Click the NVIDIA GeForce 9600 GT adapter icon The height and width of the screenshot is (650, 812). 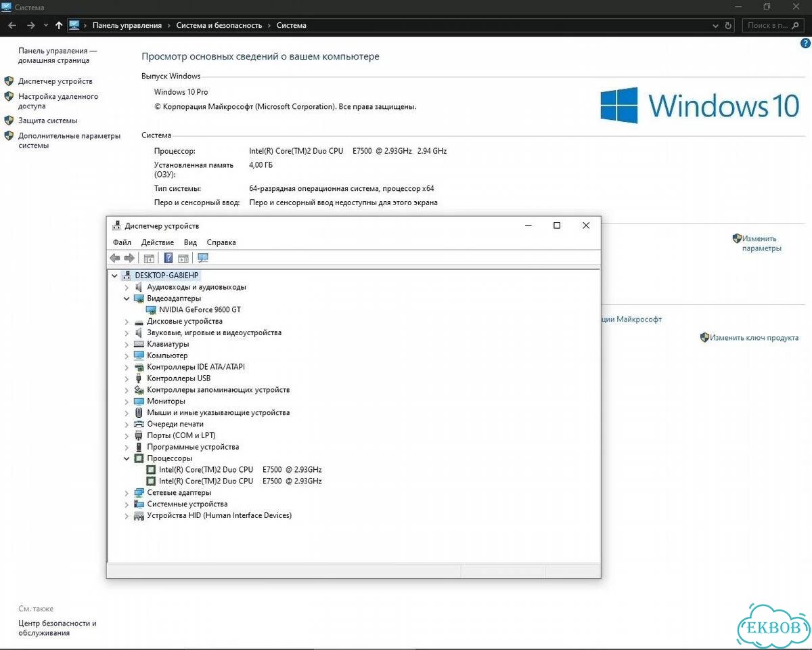151,309
